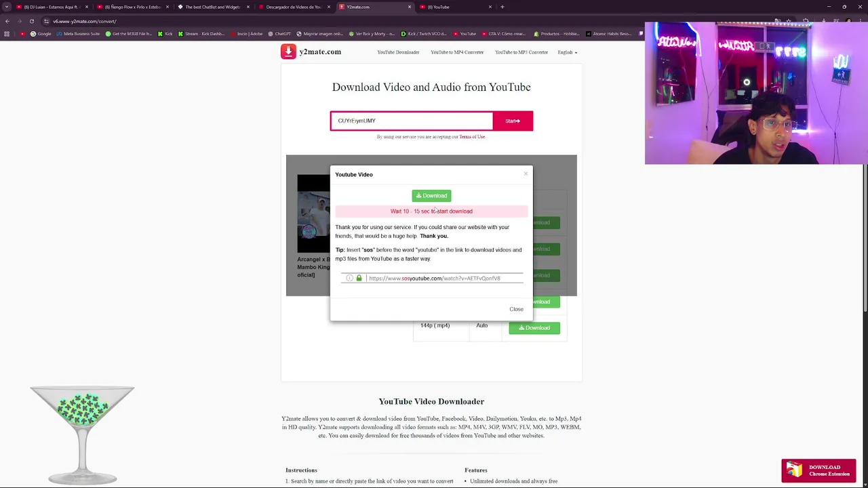Open the Get the M3U8 File bookmark

point(129,34)
